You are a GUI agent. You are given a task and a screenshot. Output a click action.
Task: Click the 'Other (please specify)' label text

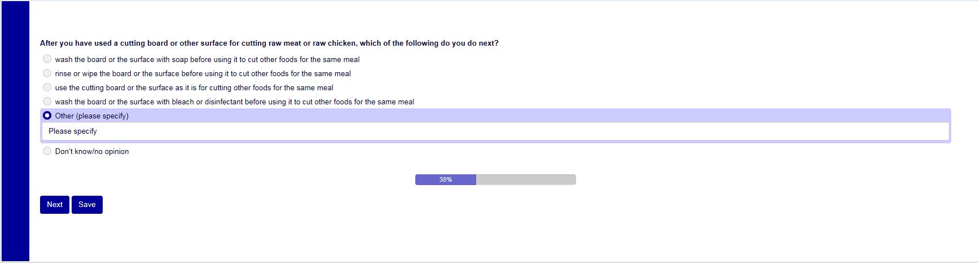click(x=92, y=116)
